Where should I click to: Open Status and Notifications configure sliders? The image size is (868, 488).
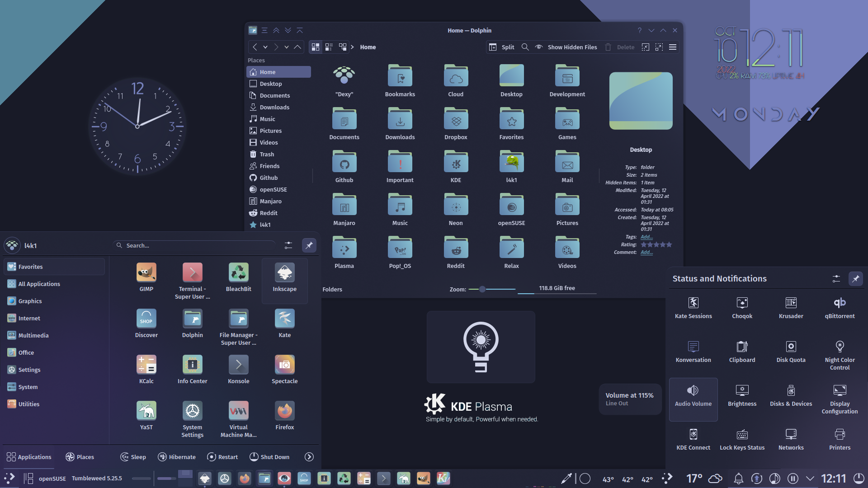(x=836, y=279)
